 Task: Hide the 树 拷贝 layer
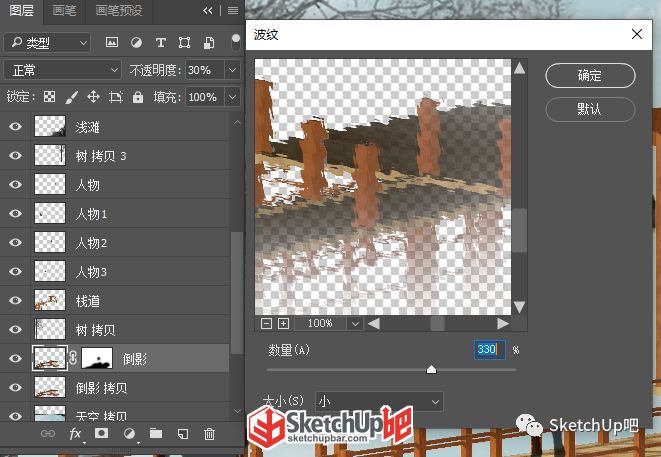pos(16,329)
